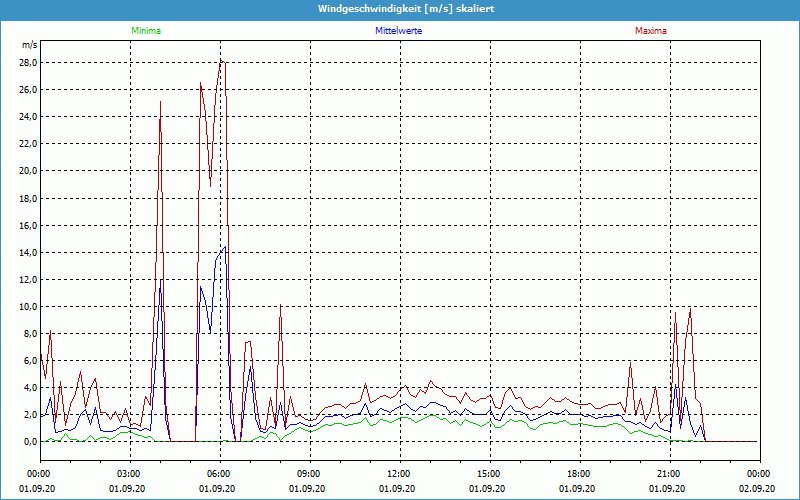Click the red Maxima legend label
This screenshot has width=800, height=500.
point(650,31)
